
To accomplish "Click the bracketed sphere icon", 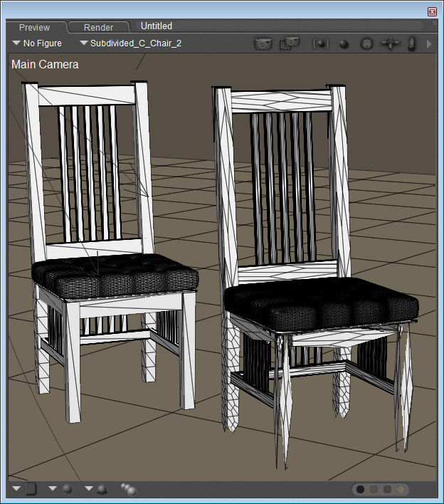I will click(321, 43).
